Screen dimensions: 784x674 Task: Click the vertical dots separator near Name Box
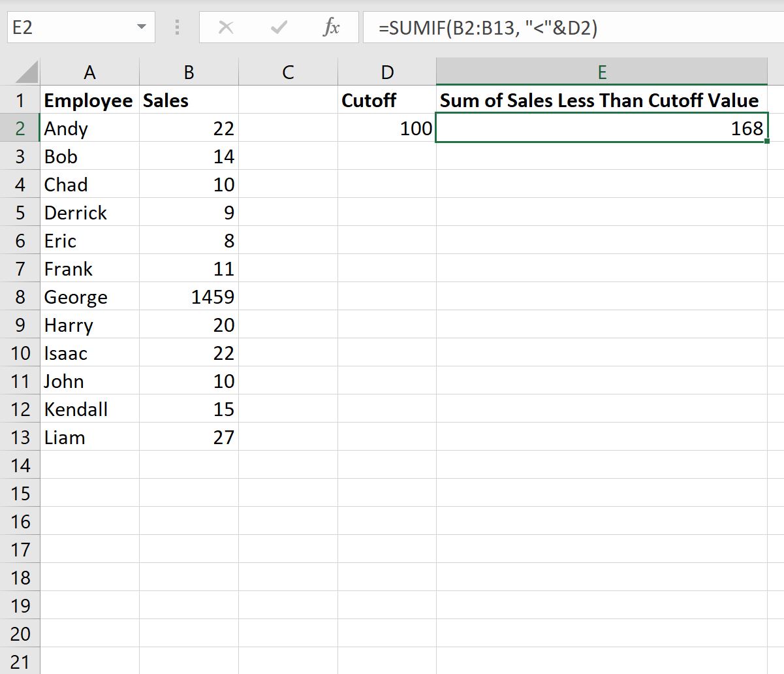coord(176,27)
